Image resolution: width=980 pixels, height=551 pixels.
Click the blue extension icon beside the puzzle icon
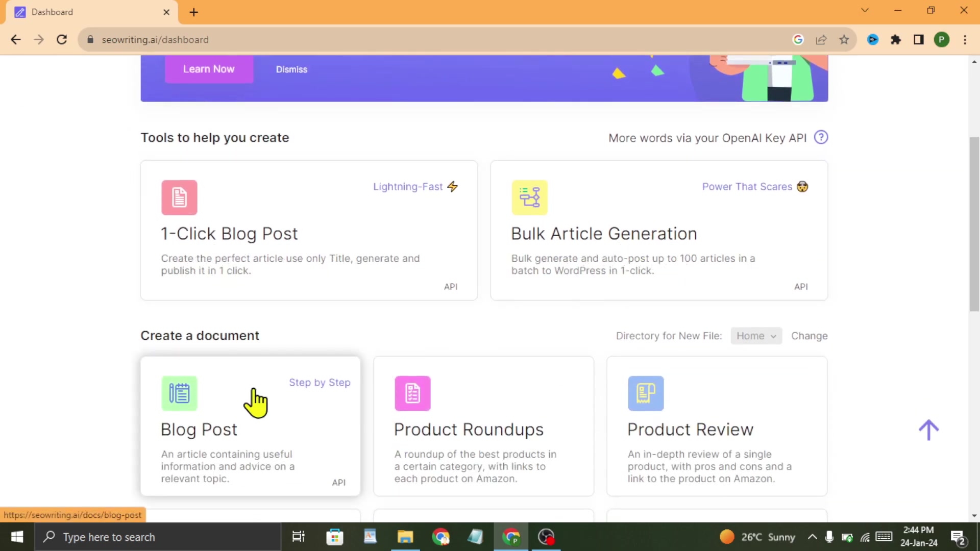[873, 40]
